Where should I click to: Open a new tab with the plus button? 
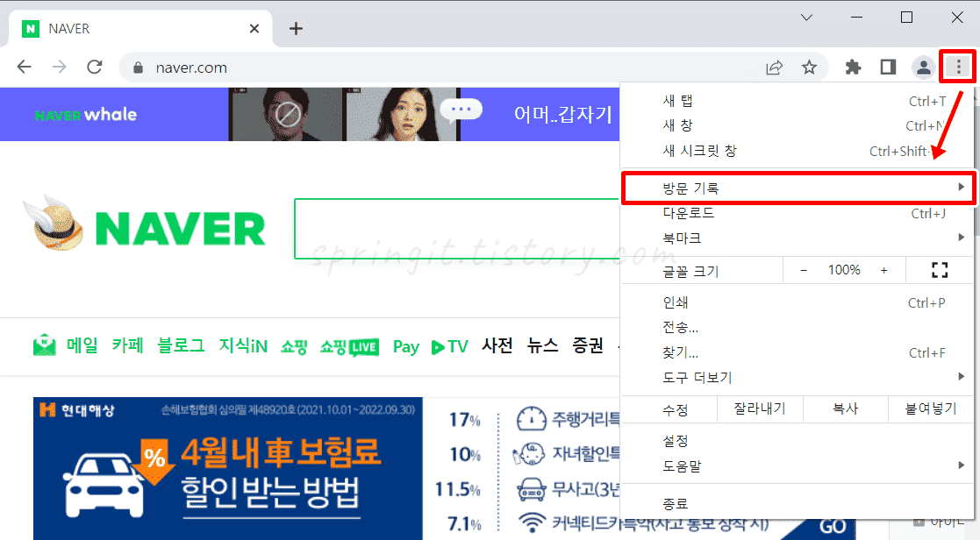coord(297,28)
